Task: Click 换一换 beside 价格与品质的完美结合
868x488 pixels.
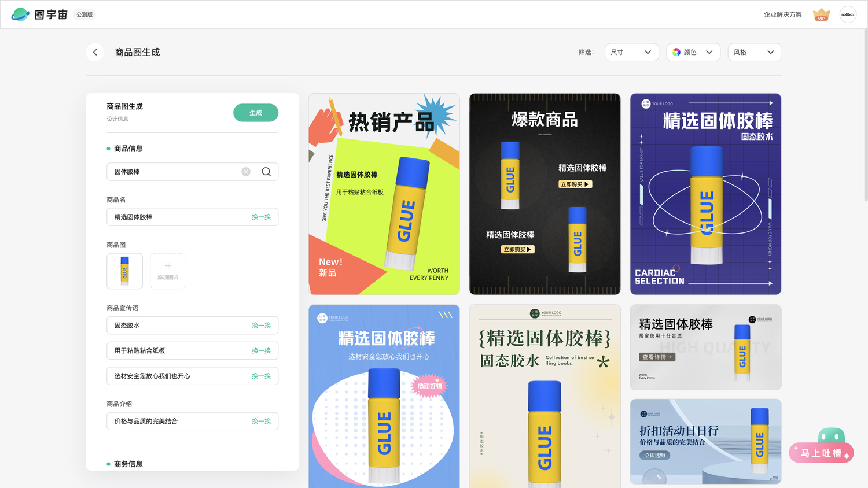Action: 261,421
